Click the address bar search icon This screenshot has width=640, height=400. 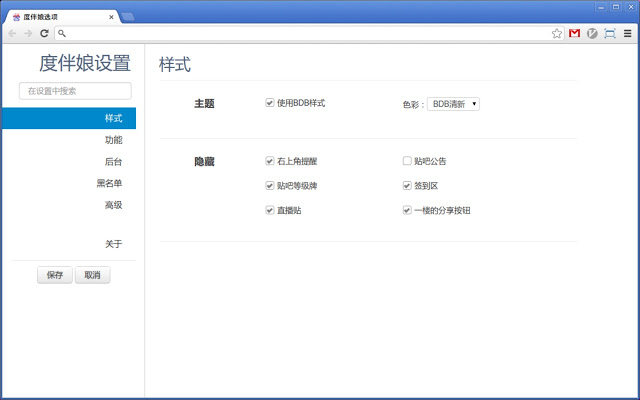click(x=62, y=33)
